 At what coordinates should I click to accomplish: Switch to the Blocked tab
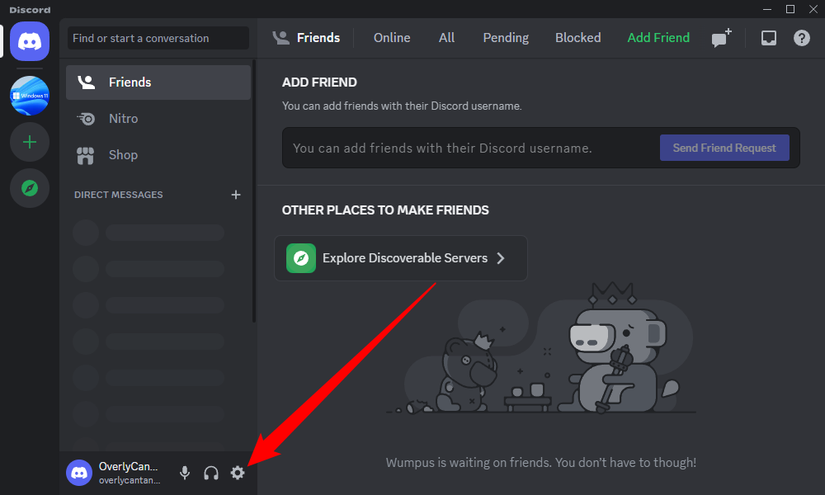(x=578, y=38)
